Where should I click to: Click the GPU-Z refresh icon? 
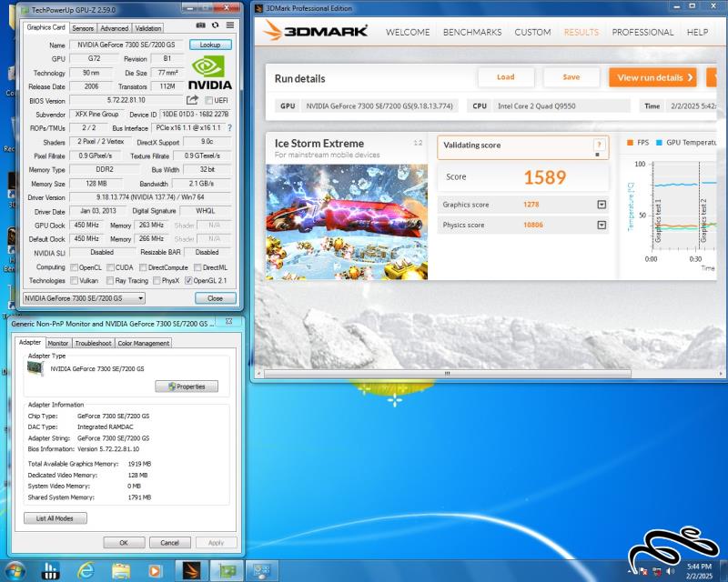215,25
